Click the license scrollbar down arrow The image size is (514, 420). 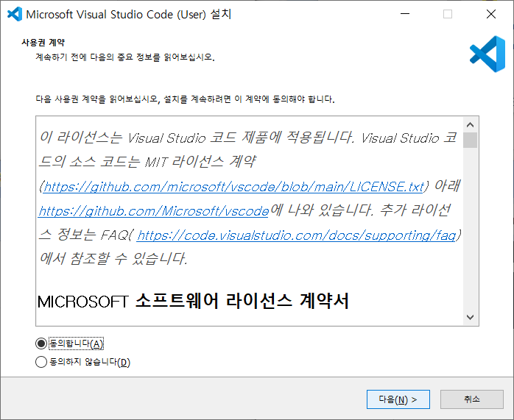[470, 317]
